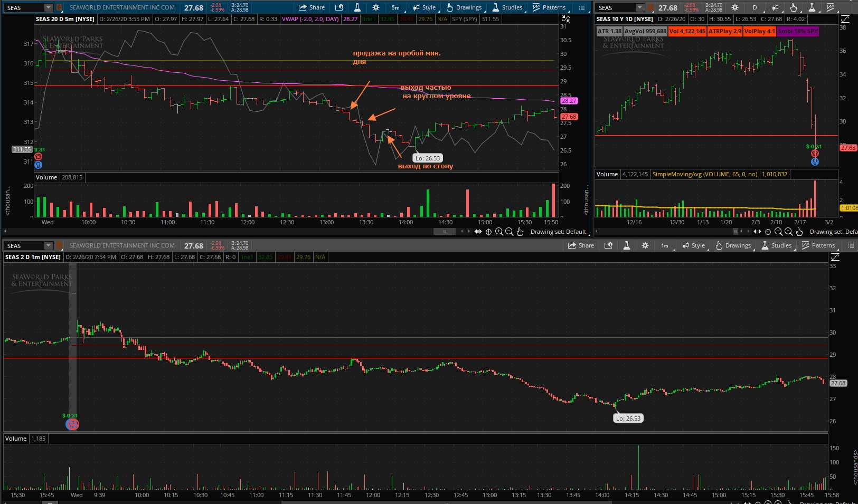Image resolution: width=858 pixels, height=504 pixels.
Task: Click news/info icon in bottom chart toolbar
Action: click(608, 245)
